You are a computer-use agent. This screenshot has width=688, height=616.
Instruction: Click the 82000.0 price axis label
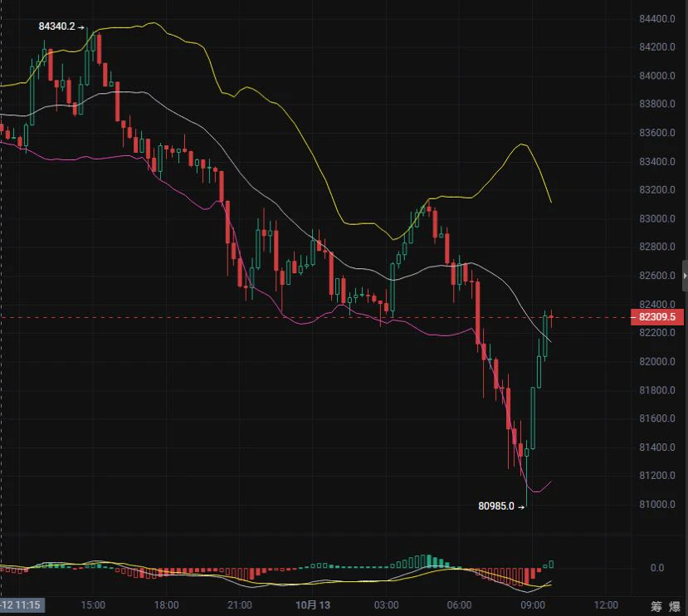pos(656,361)
